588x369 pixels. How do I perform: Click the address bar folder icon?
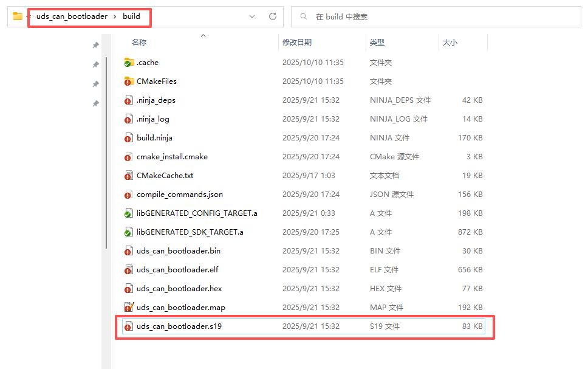pyautogui.click(x=18, y=16)
